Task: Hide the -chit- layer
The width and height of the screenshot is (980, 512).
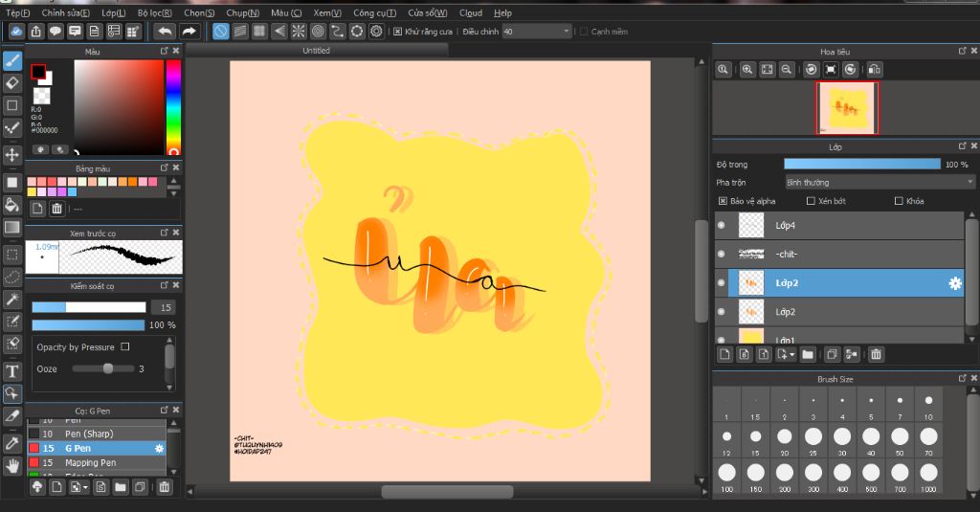Action: coord(722,254)
